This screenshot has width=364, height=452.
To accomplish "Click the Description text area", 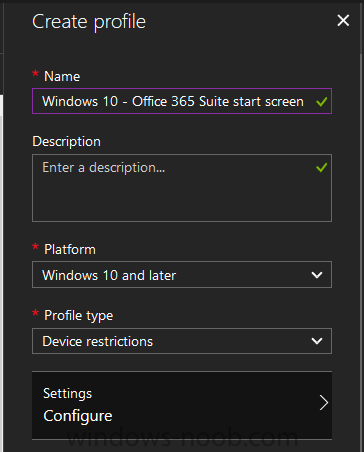I will pyautogui.click(x=182, y=188).
